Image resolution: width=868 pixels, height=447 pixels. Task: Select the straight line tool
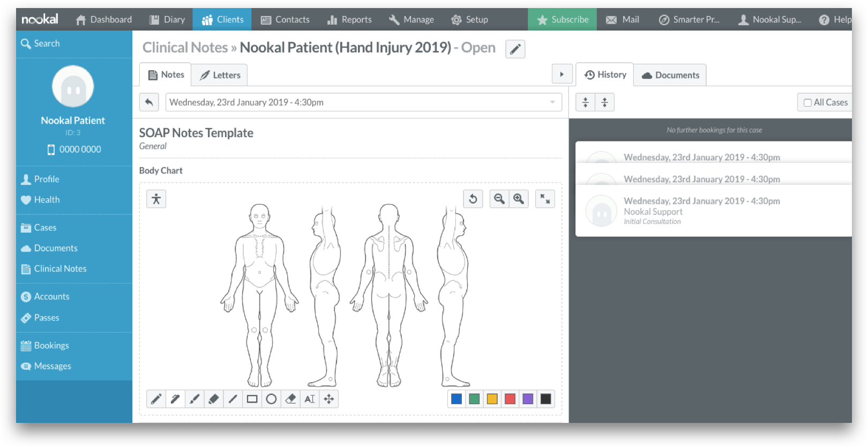233,399
